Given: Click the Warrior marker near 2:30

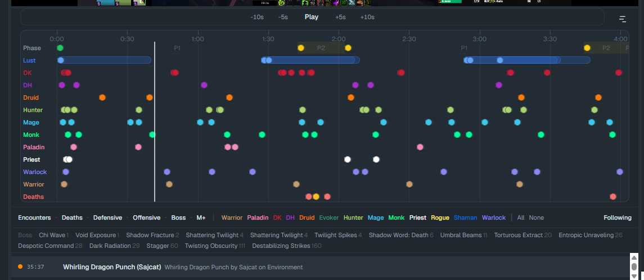Looking at the screenshot, I should [409, 184].
